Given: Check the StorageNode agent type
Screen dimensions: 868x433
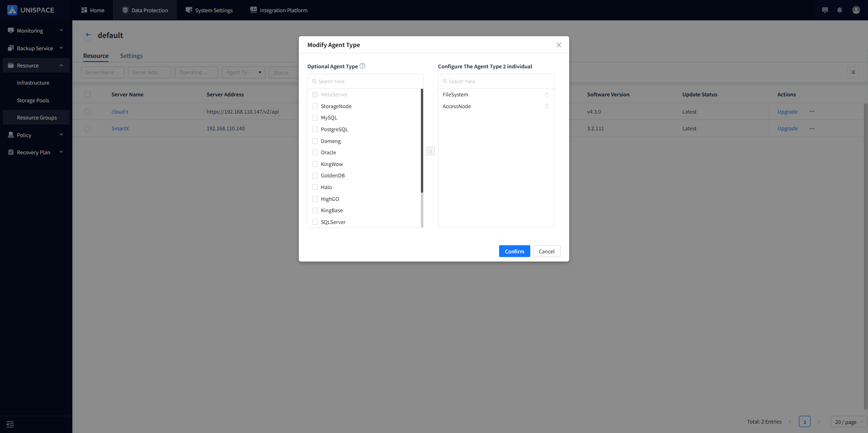Looking at the screenshot, I should coord(315,106).
